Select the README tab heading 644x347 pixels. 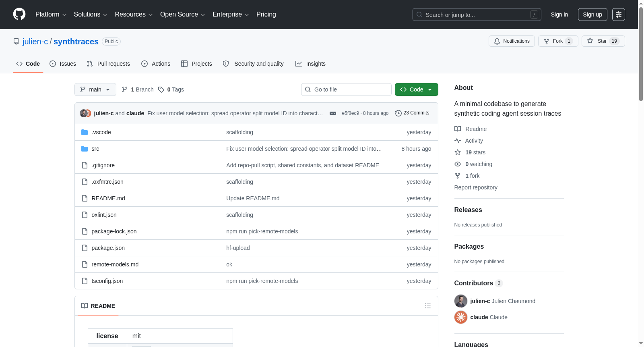[98, 306]
